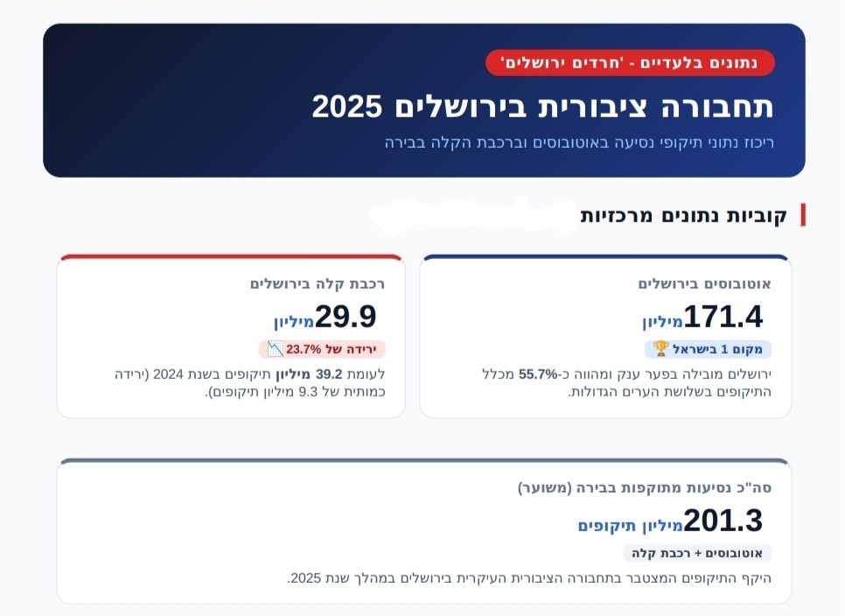Viewport: 845px width, 616px height.
Task: Click the 39.2 million comparison text for 2024
Action: pyautogui.click(x=250, y=382)
